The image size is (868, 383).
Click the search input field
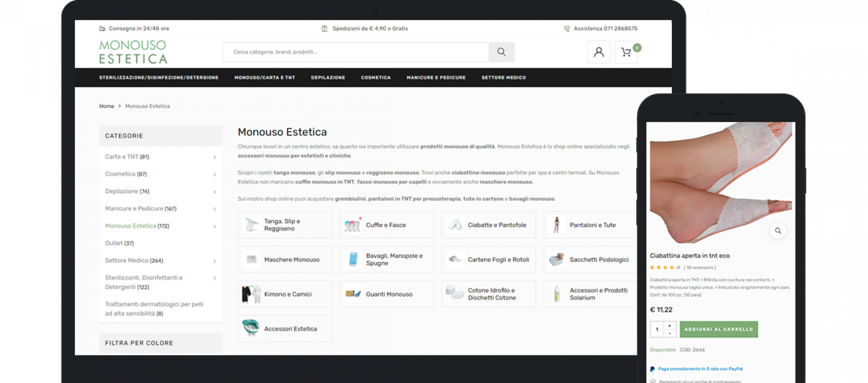pyautogui.click(x=356, y=52)
